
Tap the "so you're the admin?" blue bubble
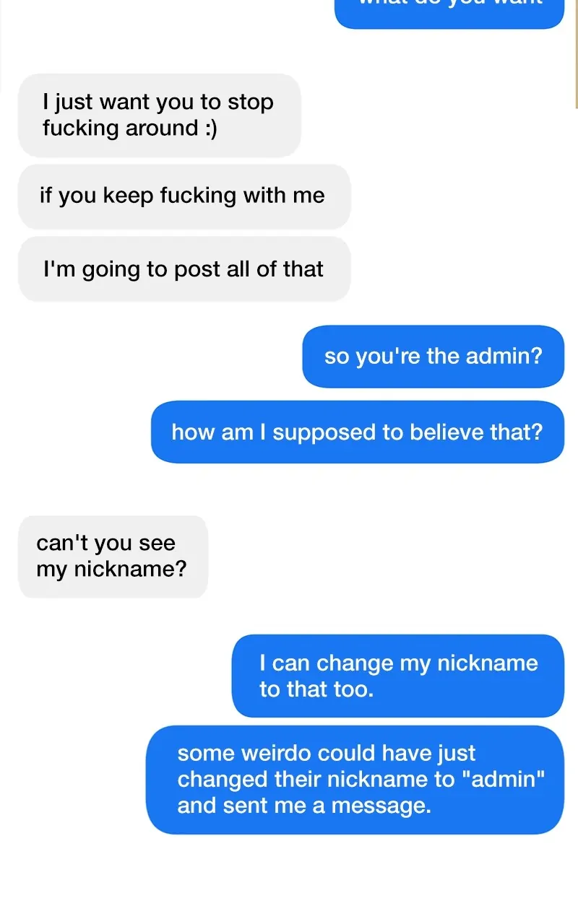point(433,357)
